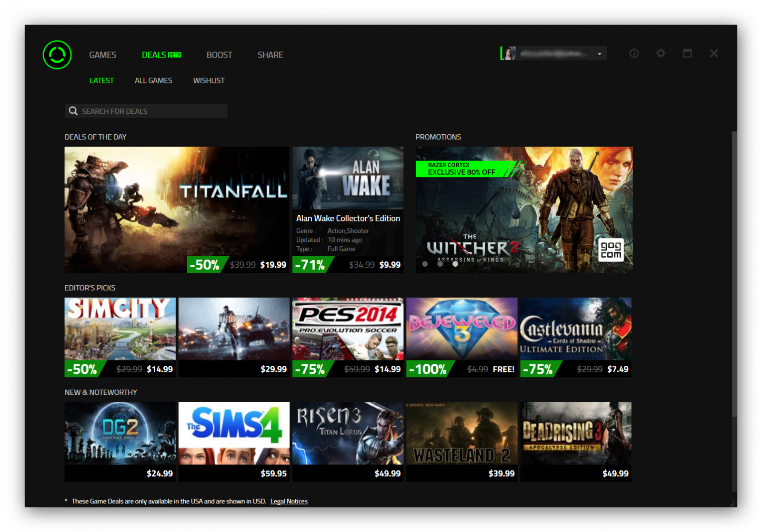
Task: Click the Razer Cortex logo icon
Action: coord(57,55)
